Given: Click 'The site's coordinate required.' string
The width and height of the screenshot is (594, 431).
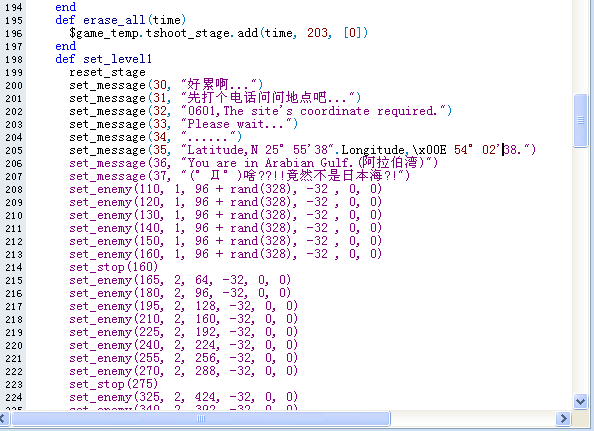Looking at the screenshot, I should 330,111.
